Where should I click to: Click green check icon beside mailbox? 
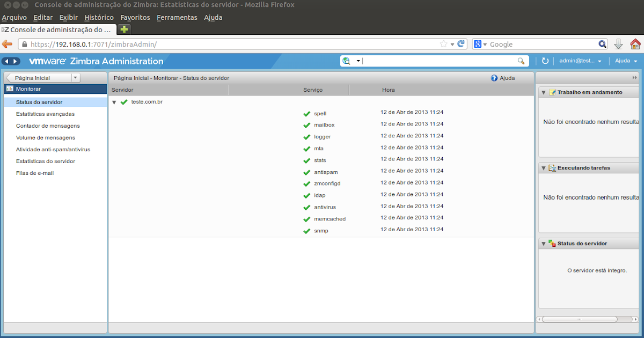click(x=306, y=126)
